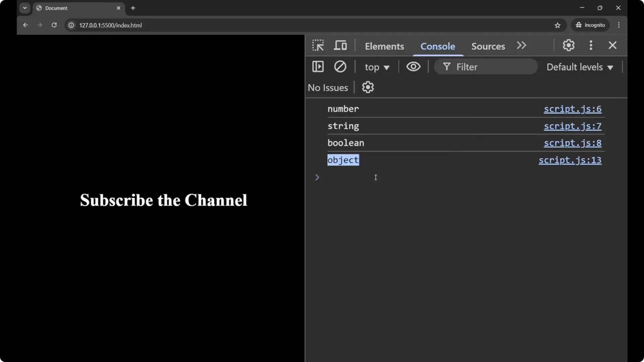Click the No Issues button

328,87
